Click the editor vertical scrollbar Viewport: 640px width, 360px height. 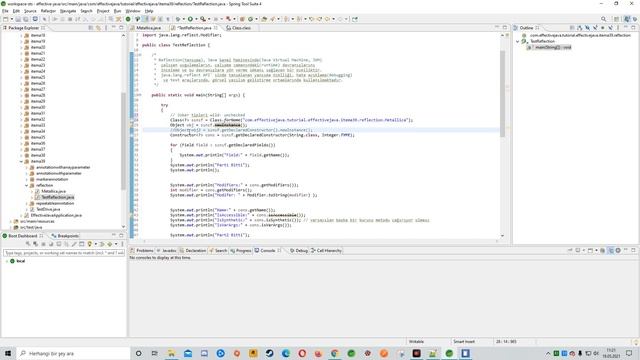coord(502,93)
